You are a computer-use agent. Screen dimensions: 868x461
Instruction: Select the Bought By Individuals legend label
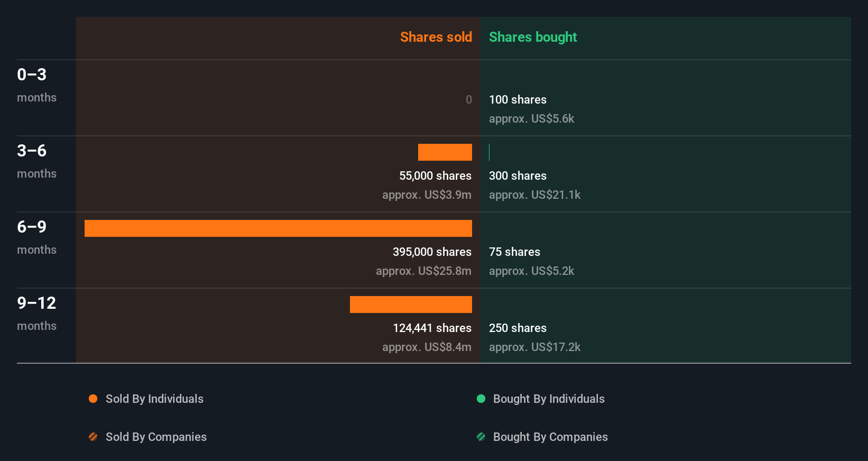tap(549, 399)
